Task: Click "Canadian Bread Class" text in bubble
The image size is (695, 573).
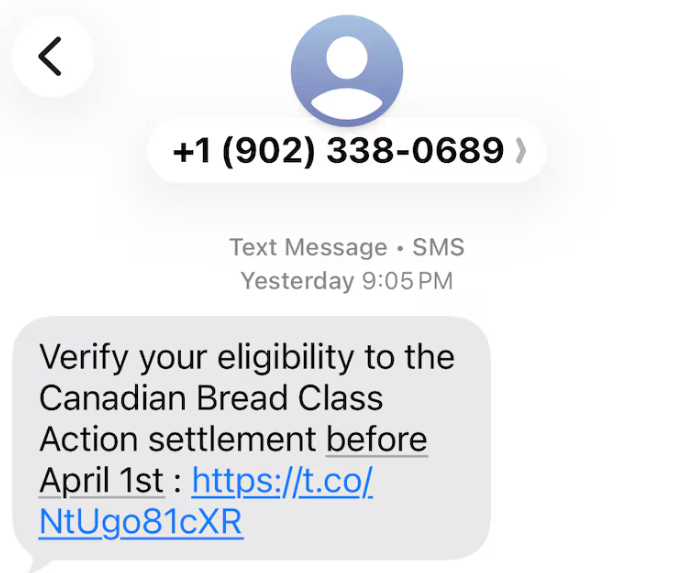Action: tap(211, 398)
